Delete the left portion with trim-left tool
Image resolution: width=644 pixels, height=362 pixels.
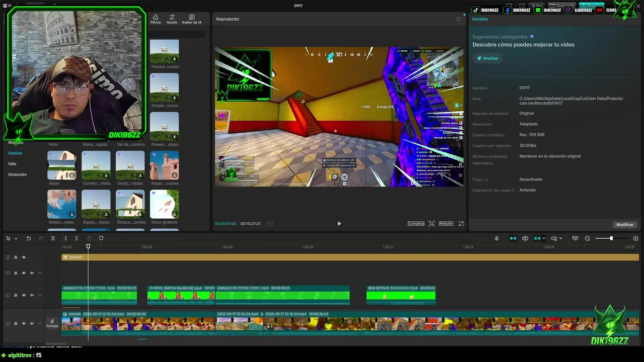tap(65, 238)
